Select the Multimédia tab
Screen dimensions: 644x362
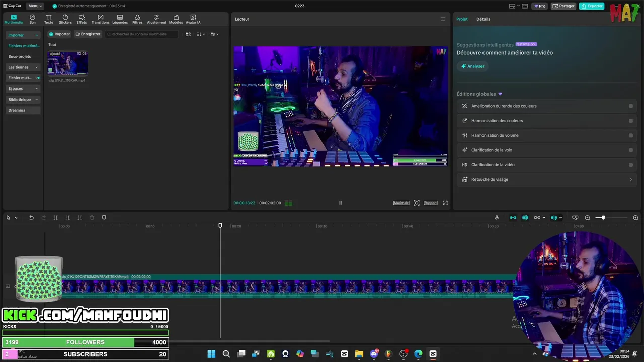click(x=14, y=19)
